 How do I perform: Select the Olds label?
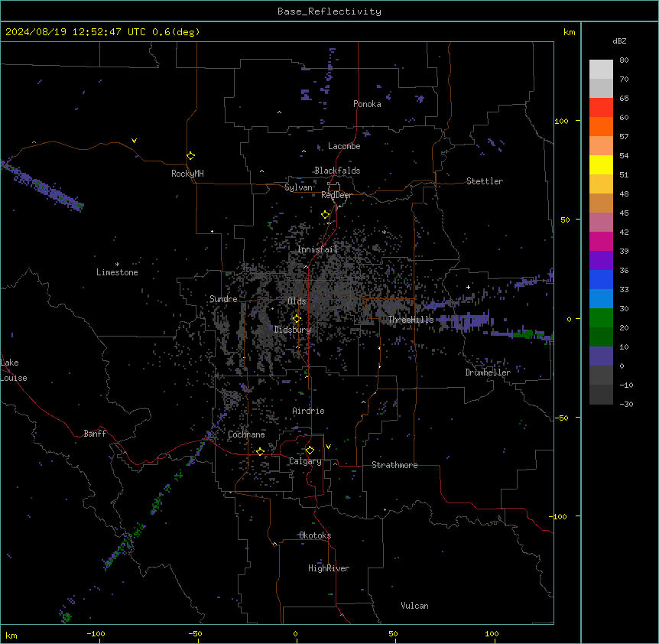point(297,301)
